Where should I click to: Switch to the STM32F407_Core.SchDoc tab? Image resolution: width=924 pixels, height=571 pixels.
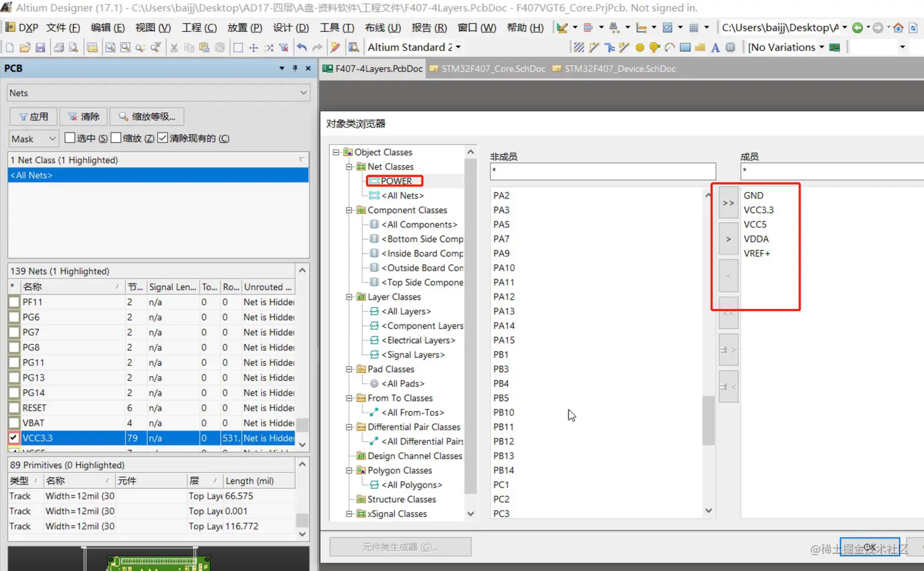488,69
